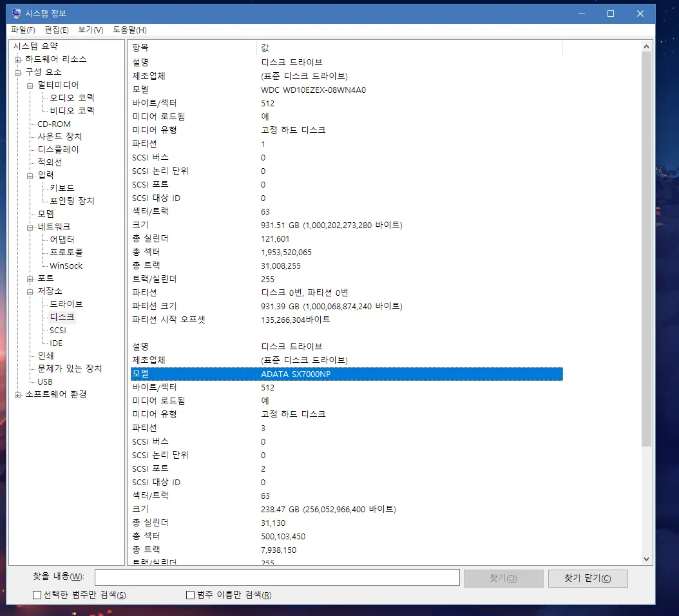Collapse the 저장소 node
This screenshot has width=679, height=616.
(30, 291)
